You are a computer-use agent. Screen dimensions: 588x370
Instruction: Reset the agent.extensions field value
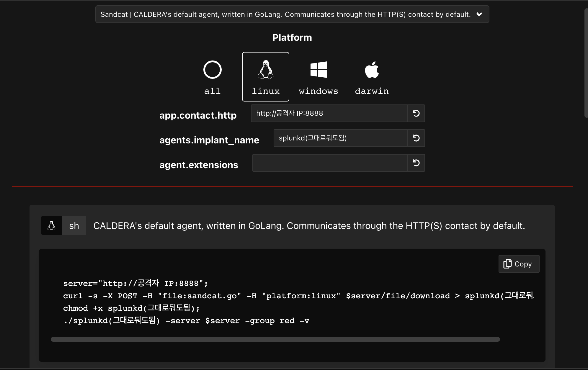416,163
